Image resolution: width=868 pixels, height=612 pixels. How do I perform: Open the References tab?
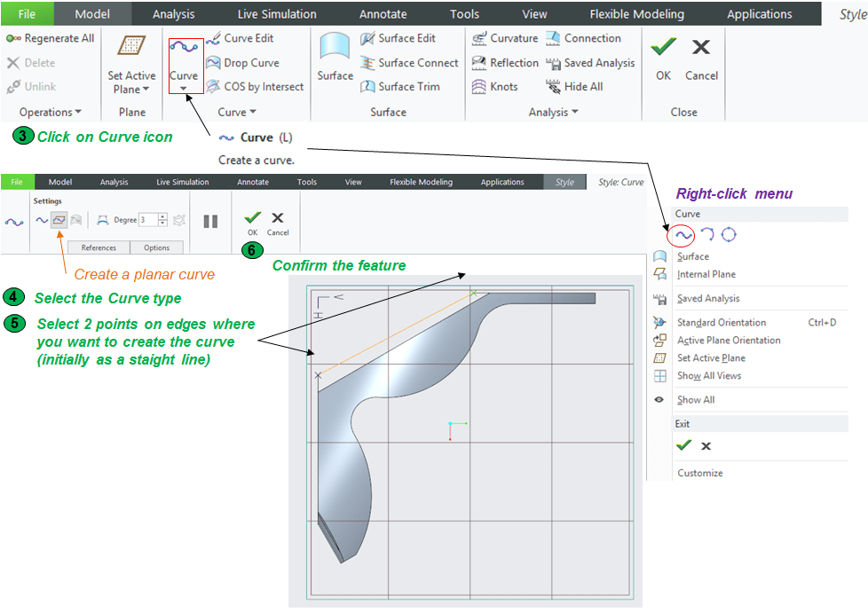click(99, 247)
